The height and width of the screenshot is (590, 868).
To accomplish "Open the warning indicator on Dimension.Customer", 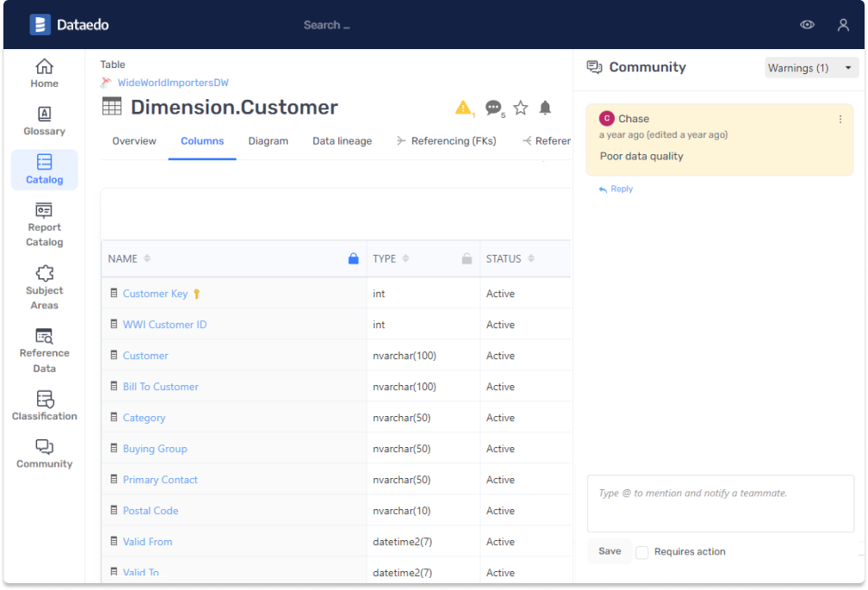I will 463,108.
